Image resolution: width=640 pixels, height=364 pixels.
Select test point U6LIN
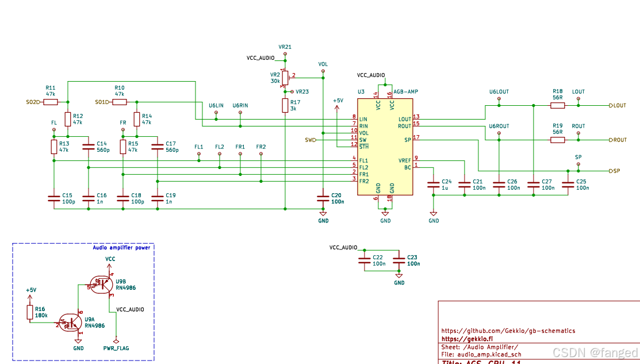216,112
